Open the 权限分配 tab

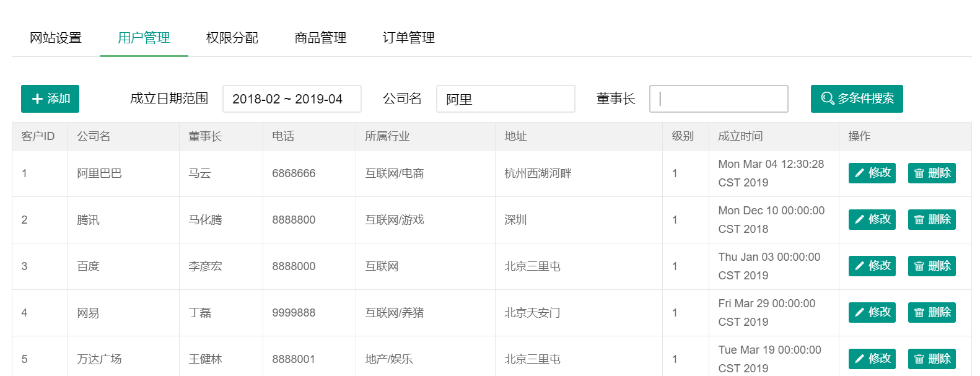[232, 38]
